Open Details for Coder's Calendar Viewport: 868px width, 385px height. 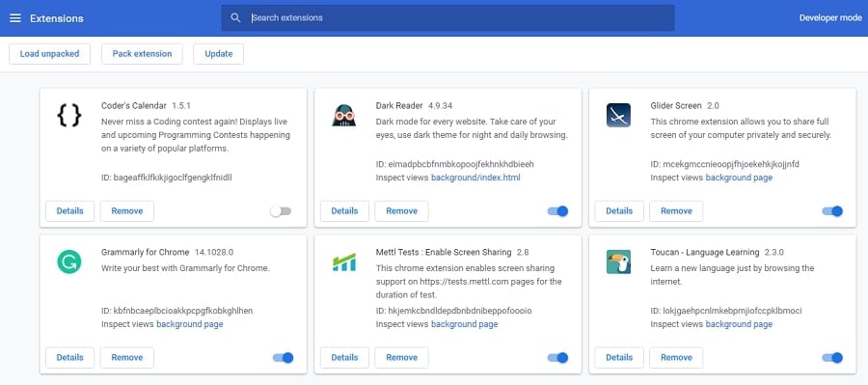coord(69,211)
